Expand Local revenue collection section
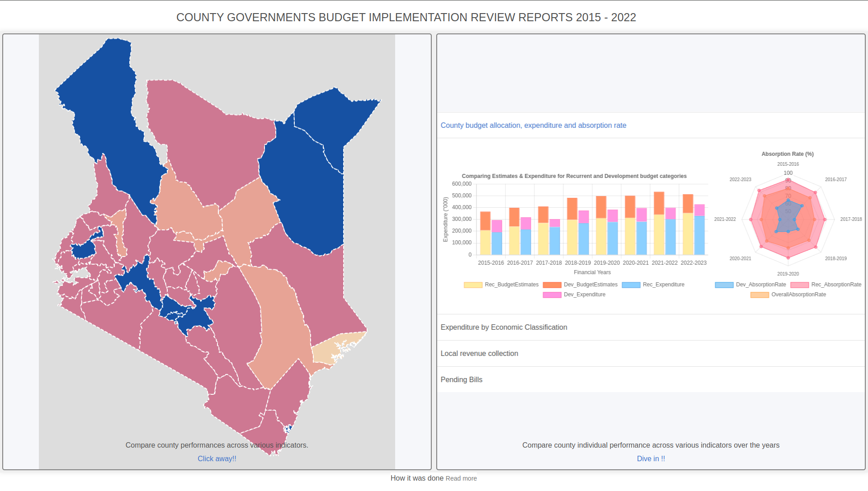868x491 pixels. [479, 354]
